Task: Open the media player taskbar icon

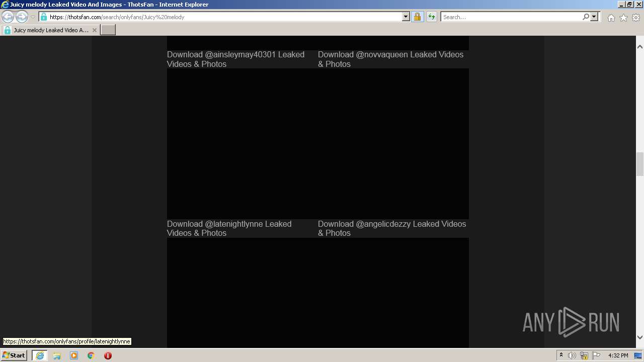Action: 74,355
